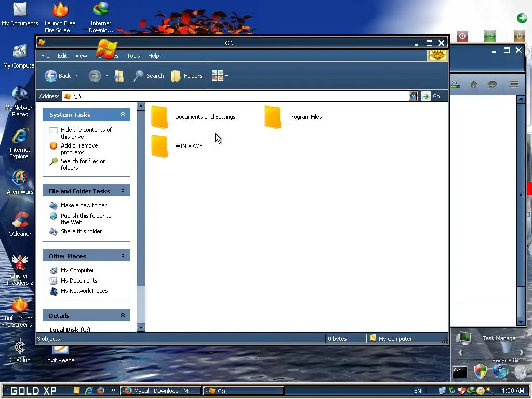Collapse the Details panel
This screenshot has height=399, width=532.
click(x=123, y=315)
